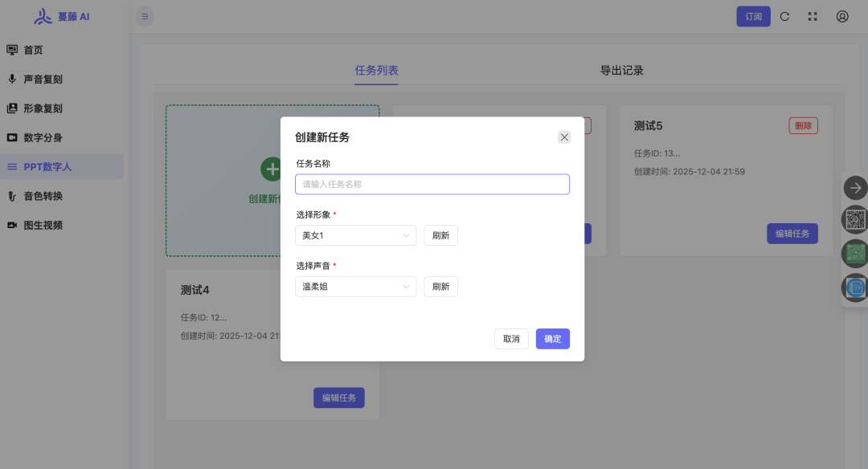Click the blue document icon on right edge
Viewport: 868px width, 469px height.
855,287
